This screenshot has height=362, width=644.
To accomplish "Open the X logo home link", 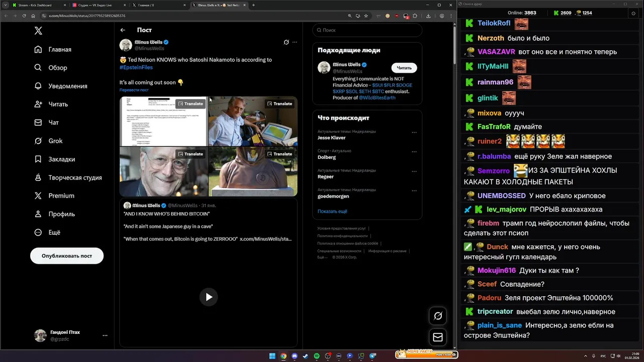I will tap(38, 31).
